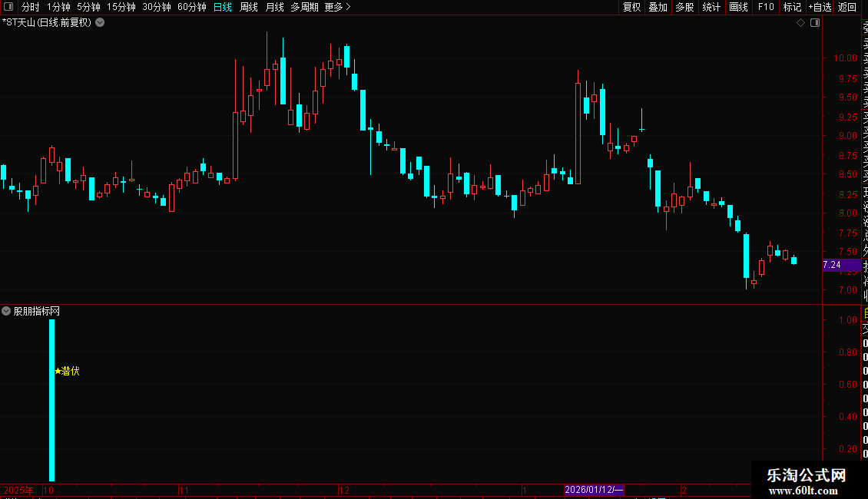Select the 1分钟 period

58,7
